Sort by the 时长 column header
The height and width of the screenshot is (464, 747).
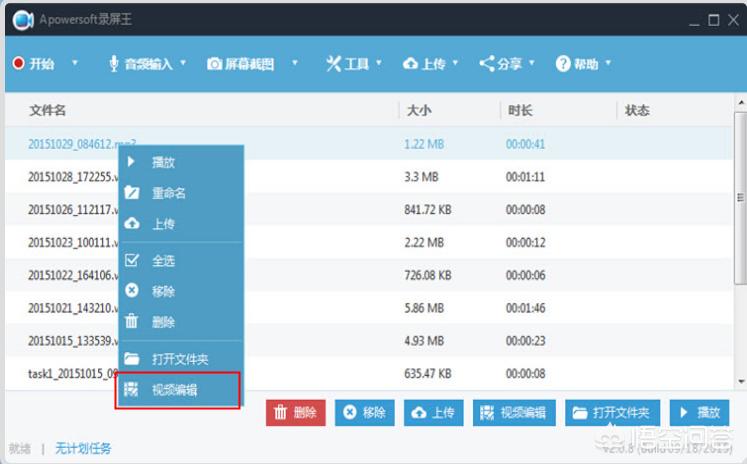(x=520, y=111)
